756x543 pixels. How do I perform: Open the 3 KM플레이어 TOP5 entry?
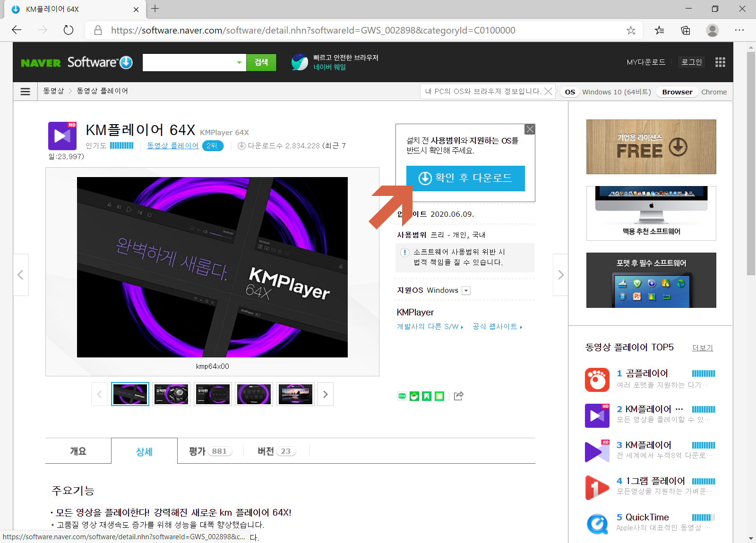[644, 445]
